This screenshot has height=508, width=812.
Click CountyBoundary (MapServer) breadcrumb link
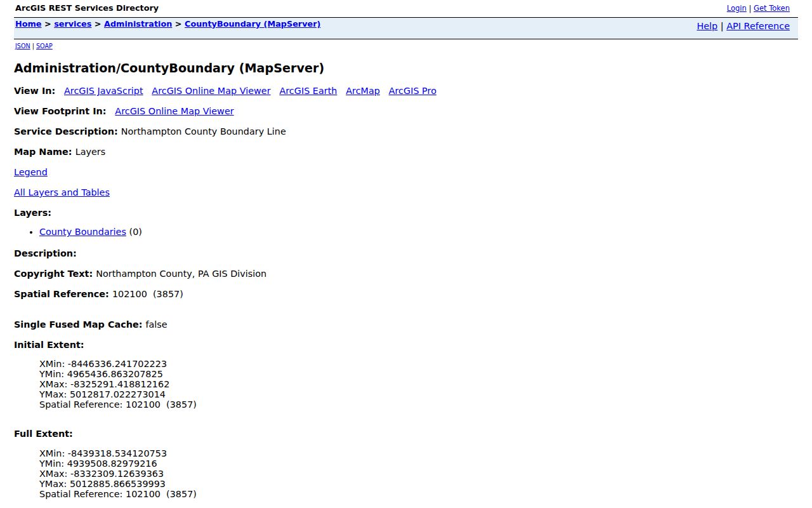pos(252,24)
